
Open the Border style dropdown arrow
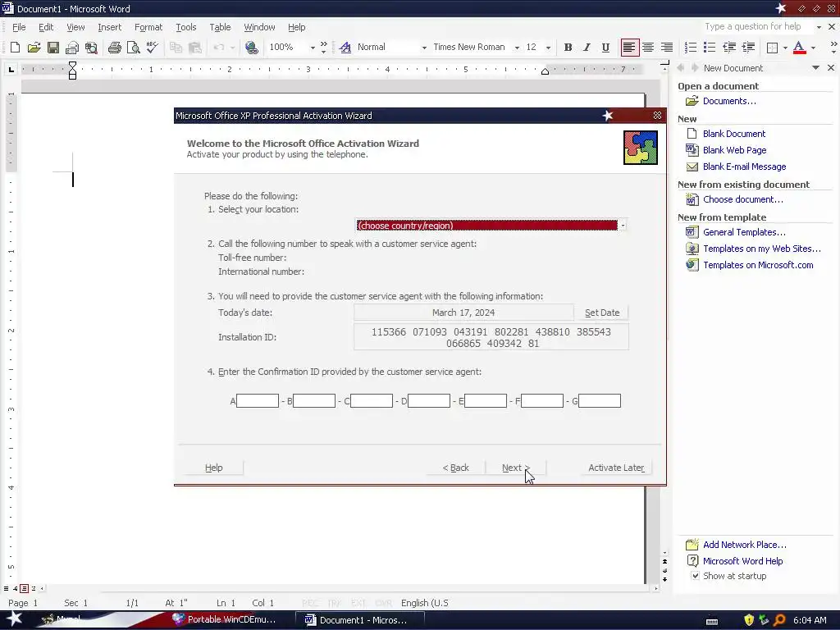coord(785,48)
